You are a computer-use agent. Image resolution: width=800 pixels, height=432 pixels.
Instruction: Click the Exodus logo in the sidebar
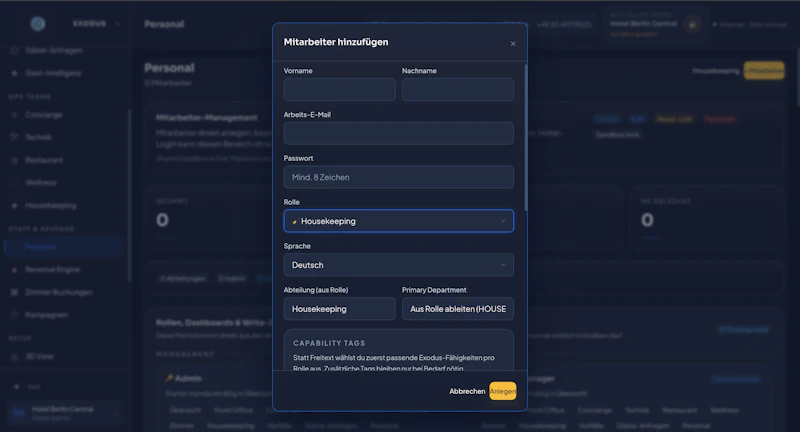pos(38,23)
